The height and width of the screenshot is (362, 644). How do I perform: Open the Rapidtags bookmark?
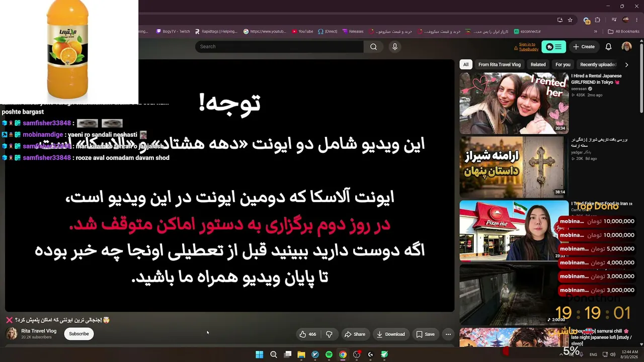[216, 31]
